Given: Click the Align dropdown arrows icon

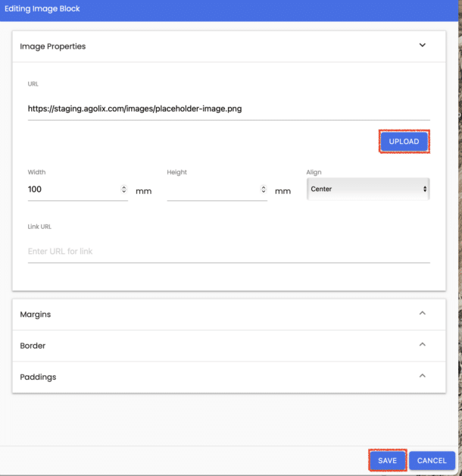Looking at the screenshot, I should point(425,189).
